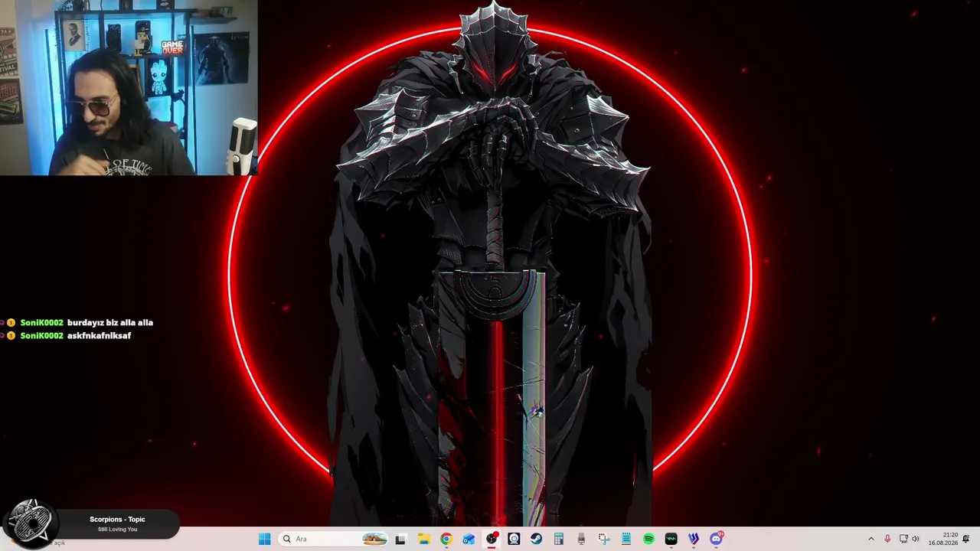
Task: Open the notification bell in the tray
Action: point(966,539)
